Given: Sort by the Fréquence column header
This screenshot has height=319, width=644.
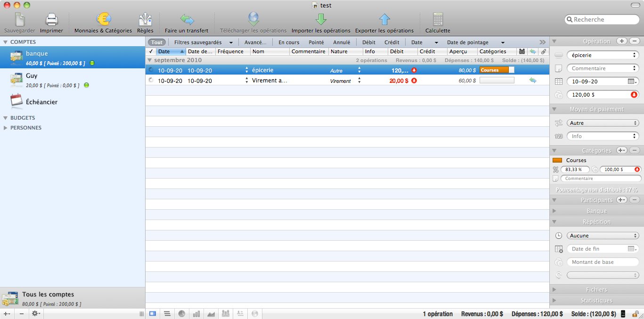Looking at the screenshot, I should coord(233,51).
